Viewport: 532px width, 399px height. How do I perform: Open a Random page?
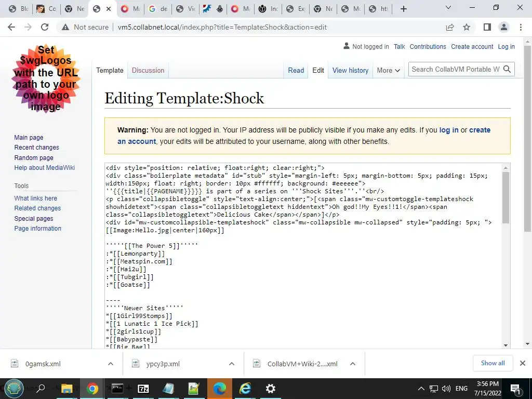(34, 157)
